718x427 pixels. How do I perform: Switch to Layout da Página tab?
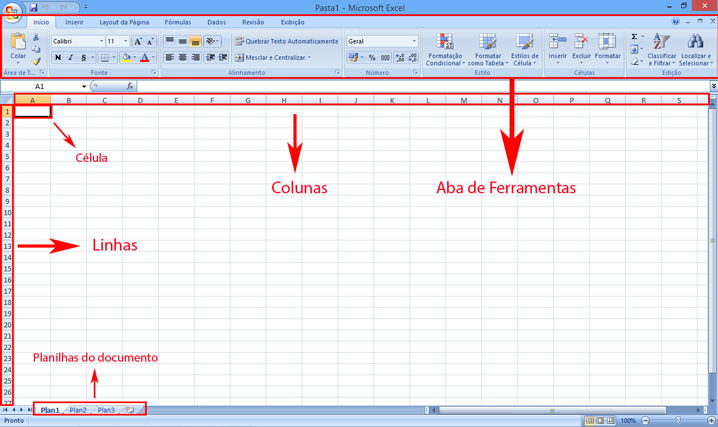click(x=124, y=22)
